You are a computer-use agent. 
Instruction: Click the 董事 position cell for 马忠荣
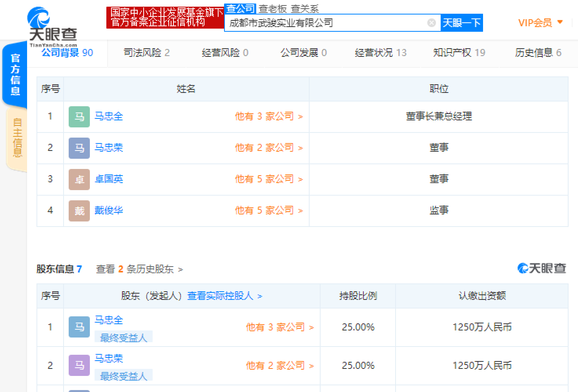click(x=439, y=148)
